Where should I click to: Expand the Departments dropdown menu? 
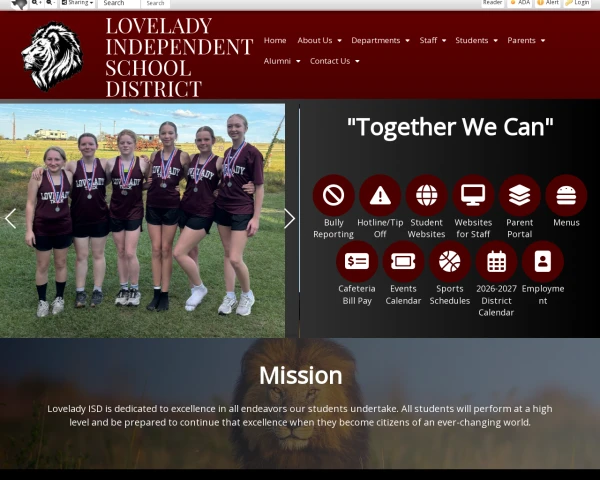point(380,40)
